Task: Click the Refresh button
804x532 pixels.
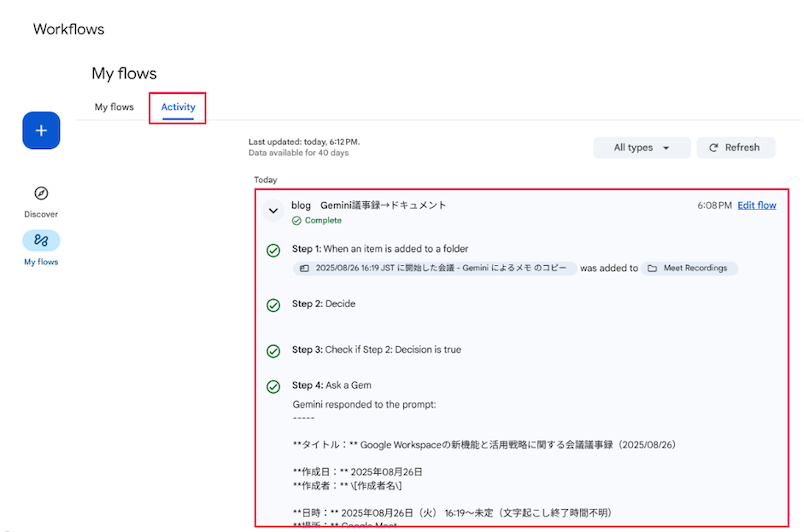Action: (736, 148)
